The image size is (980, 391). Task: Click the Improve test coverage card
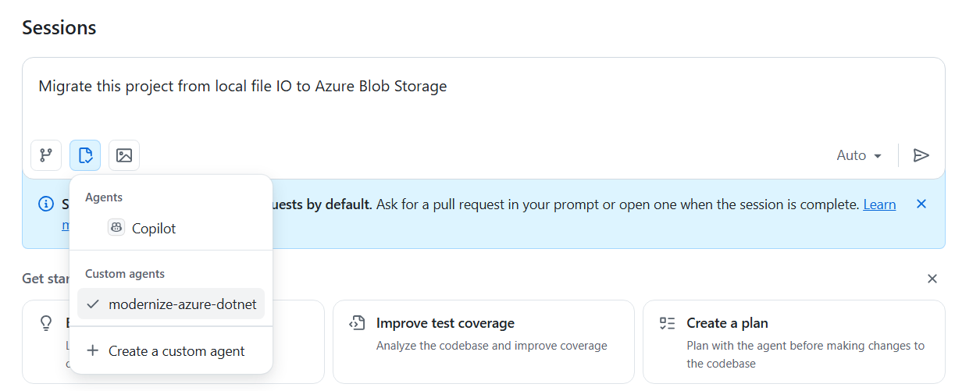coord(483,342)
